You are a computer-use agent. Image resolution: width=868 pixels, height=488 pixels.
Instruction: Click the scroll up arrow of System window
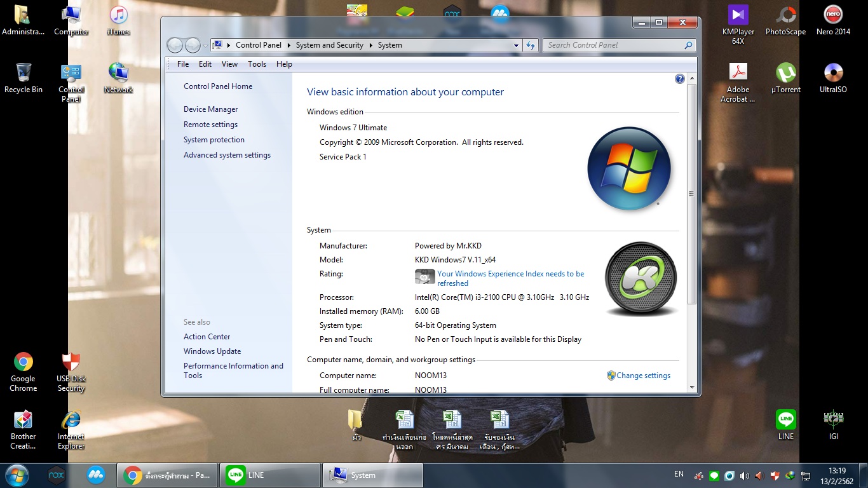[x=692, y=79]
